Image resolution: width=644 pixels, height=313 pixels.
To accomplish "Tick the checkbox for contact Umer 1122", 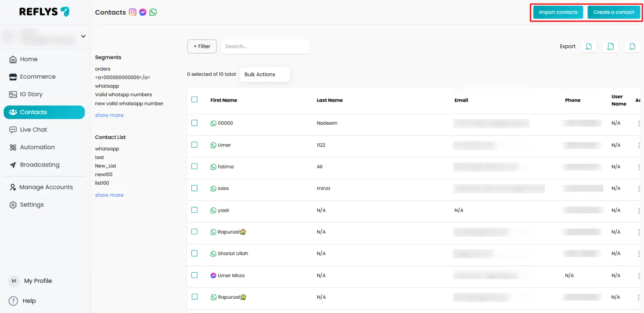I will coord(195,145).
